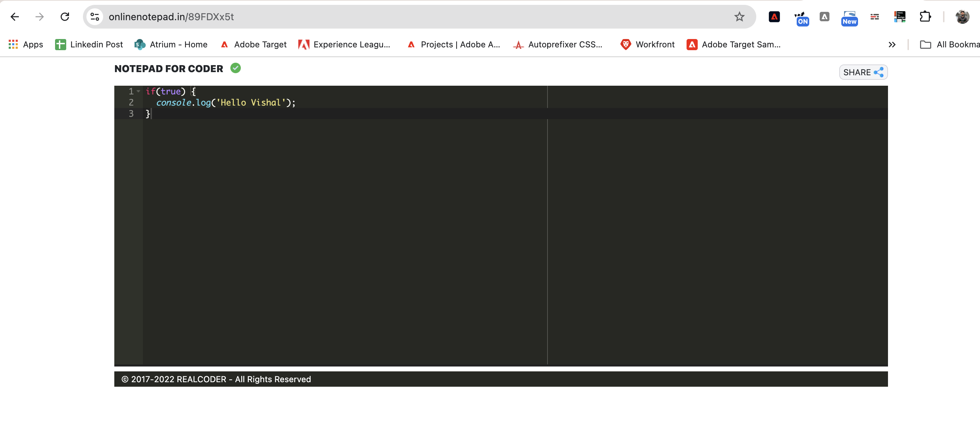This screenshot has height=432, width=980.
Task: Click line number 3 in gutter
Action: [131, 114]
